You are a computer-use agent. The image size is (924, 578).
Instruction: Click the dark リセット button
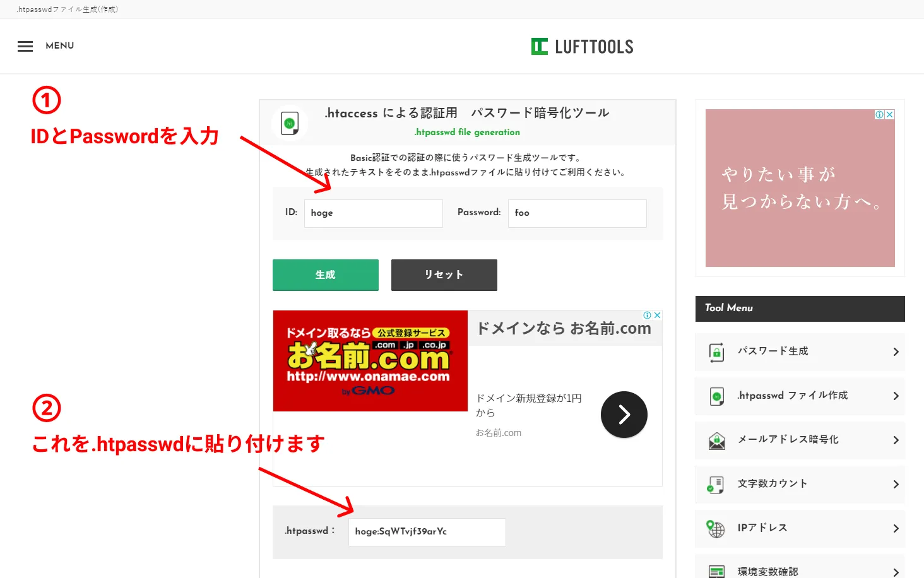point(444,275)
